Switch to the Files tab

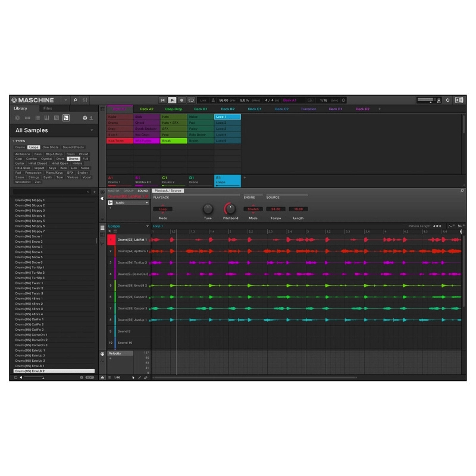tap(48, 109)
